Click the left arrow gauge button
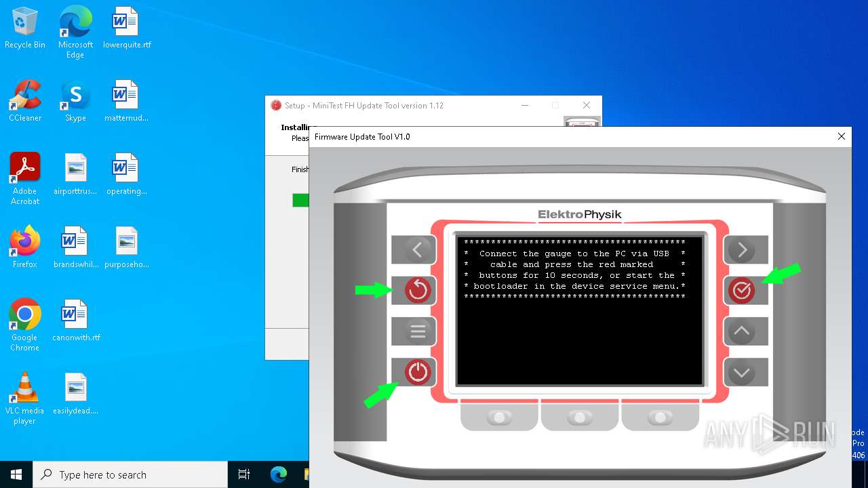 [x=414, y=249]
